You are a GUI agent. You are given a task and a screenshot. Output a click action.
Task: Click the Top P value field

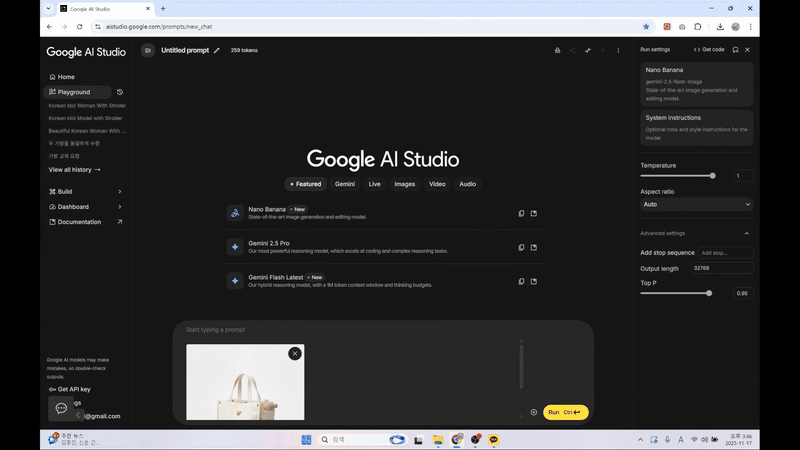click(742, 293)
